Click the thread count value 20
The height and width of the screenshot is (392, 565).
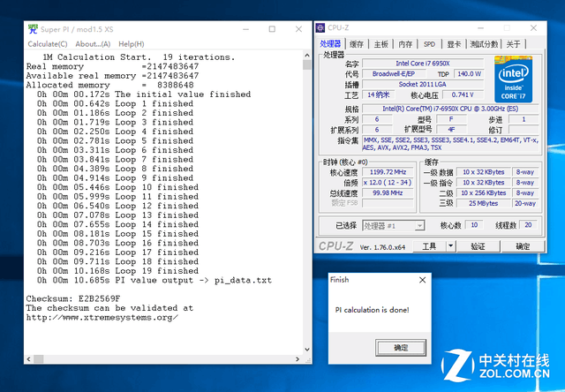point(528,225)
